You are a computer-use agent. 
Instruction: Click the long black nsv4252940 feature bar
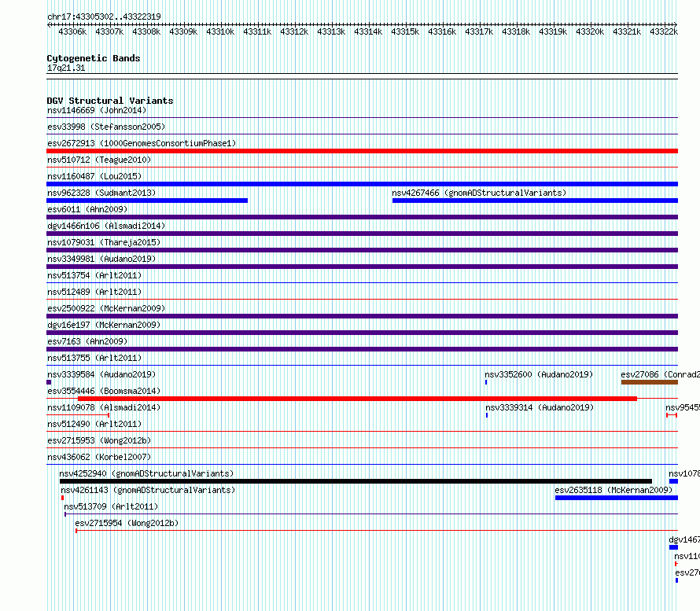click(x=356, y=481)
